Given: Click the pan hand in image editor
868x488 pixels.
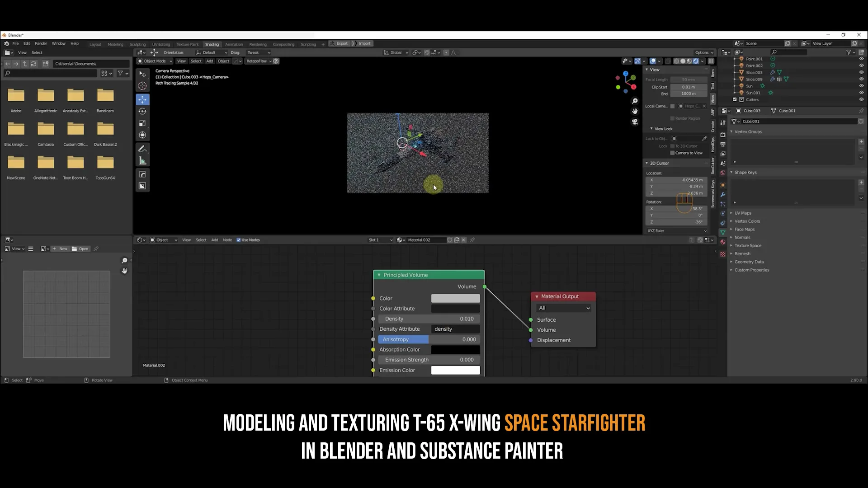Looking at the screenshot, I should tap(124, 271).
